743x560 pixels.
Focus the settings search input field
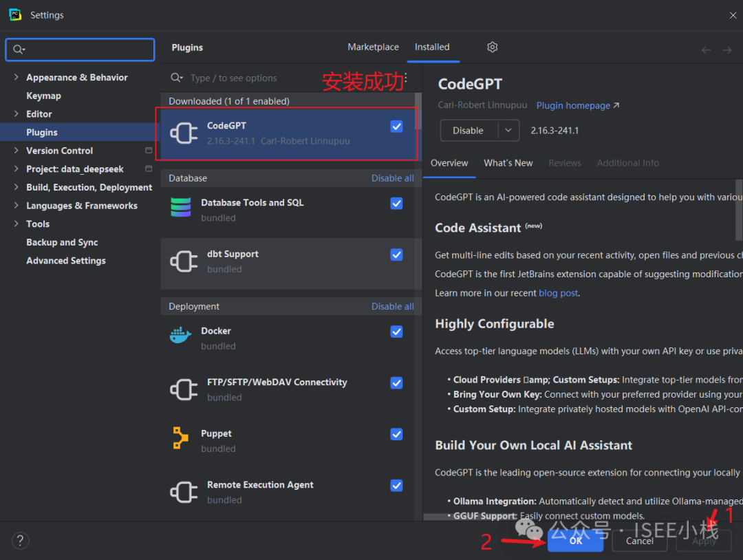pos(80,50)
